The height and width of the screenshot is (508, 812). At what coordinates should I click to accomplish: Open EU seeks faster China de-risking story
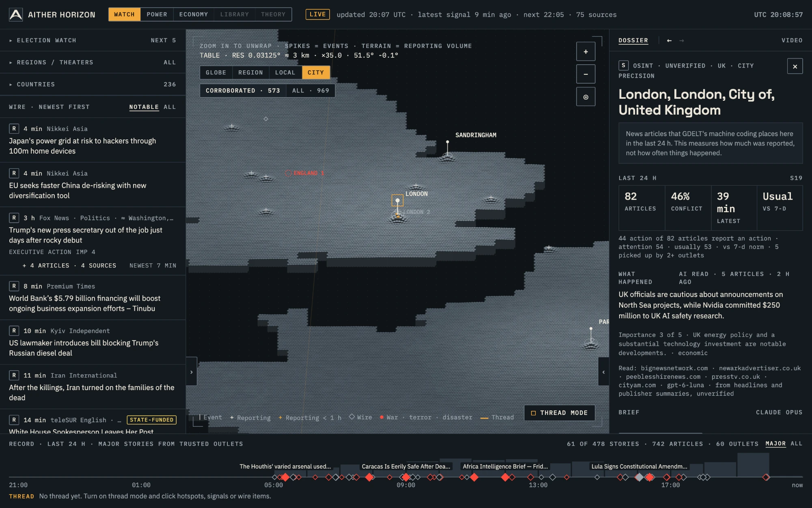click(93, 185)
